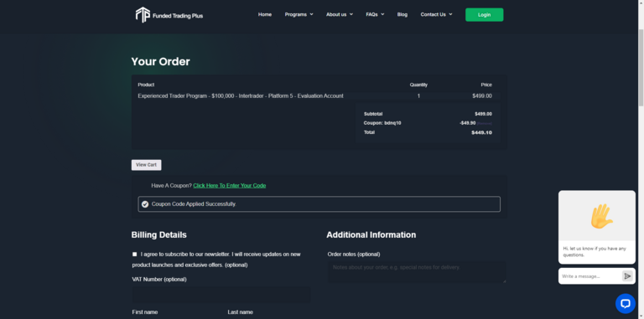Image resolution: width=644 pixels, height=319 pixels.
Task: Click the View Cart button
Action: pyautogui.click(x=146, y=165)
